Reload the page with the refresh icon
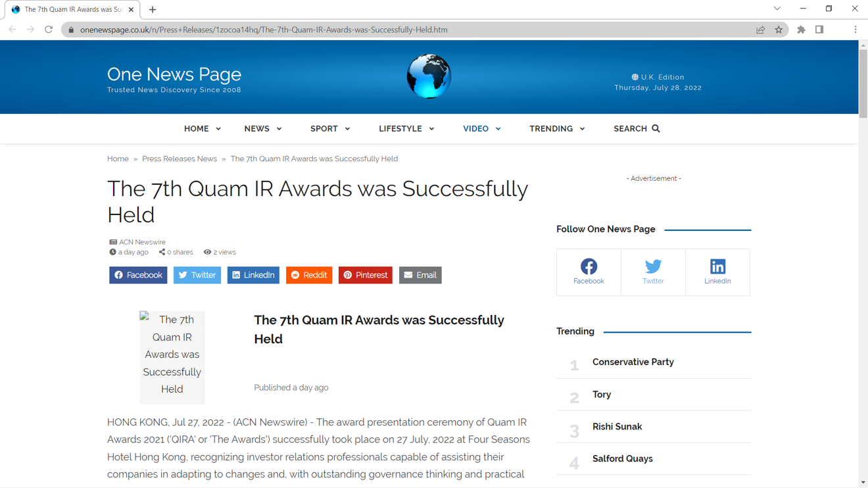The height and width of the screenshot is (488, 868). 49,30
